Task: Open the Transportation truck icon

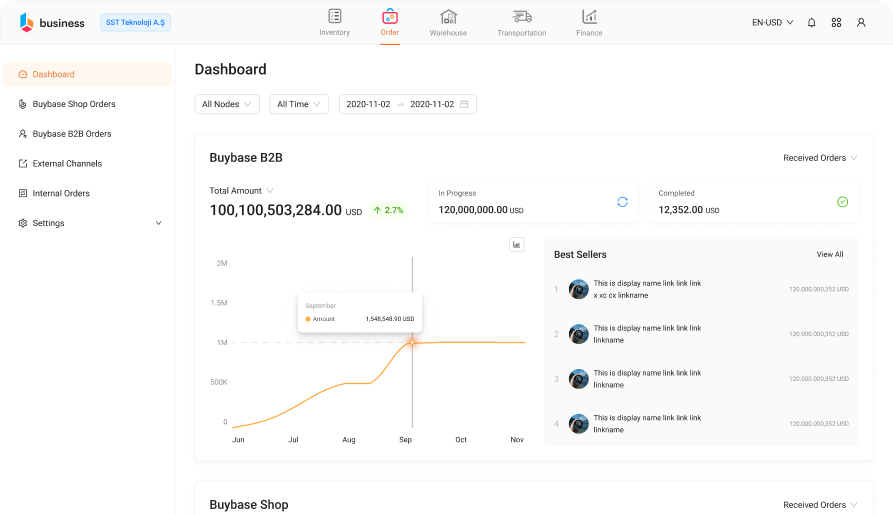Action: [x=522, y=16]
